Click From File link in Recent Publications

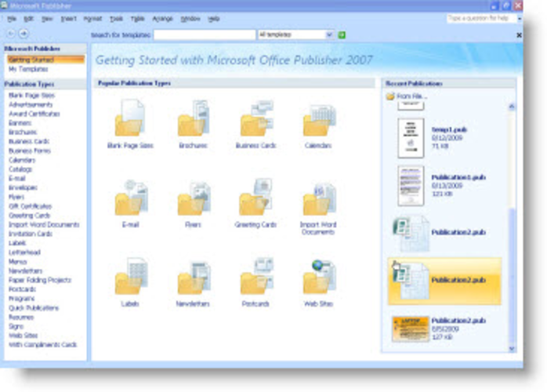pos(411,96)
